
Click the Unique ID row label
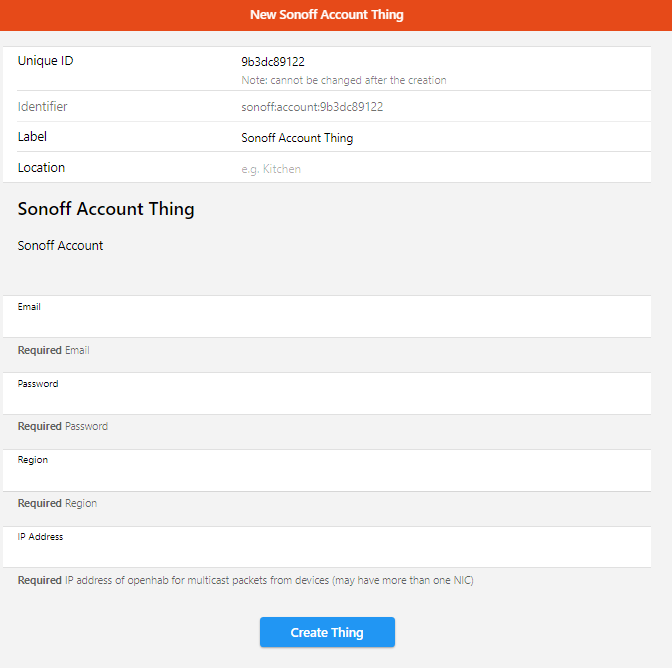pos(46,61)
